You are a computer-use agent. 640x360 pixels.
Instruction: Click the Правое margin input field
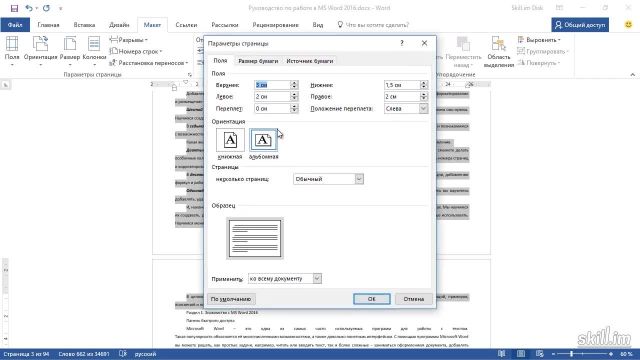coord(402,97)
